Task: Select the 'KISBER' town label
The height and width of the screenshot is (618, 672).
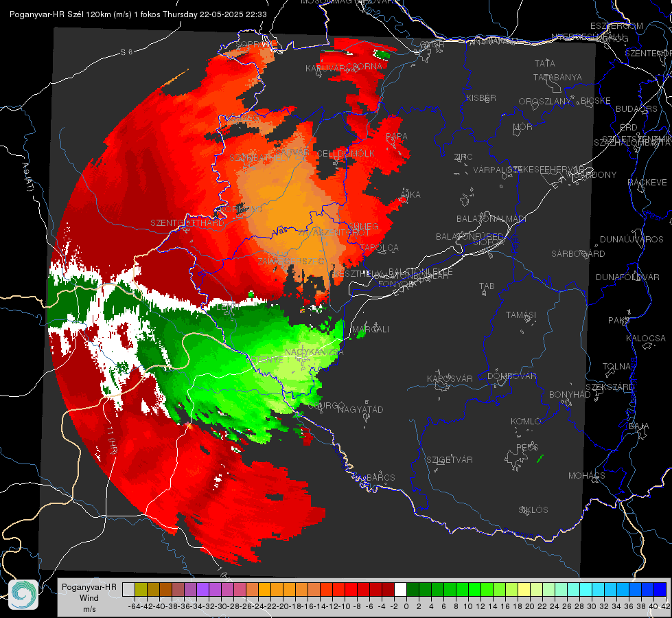Action: (481, 98)
